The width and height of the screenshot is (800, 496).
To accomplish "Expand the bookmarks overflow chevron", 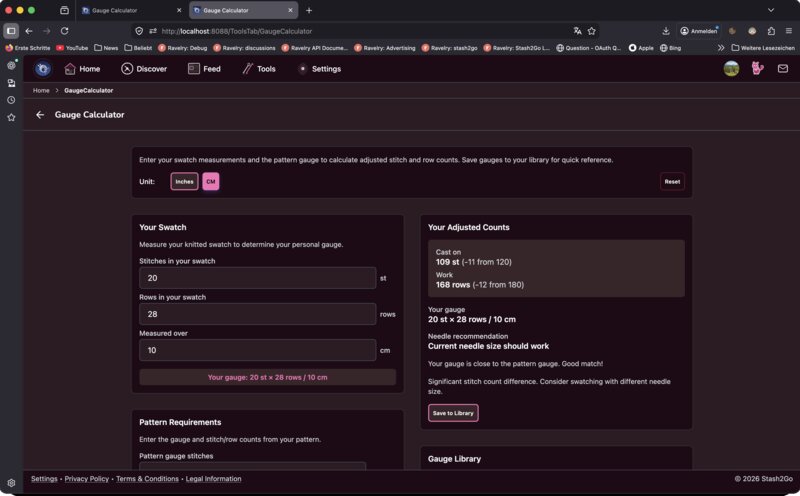I will tap(721, 47).
